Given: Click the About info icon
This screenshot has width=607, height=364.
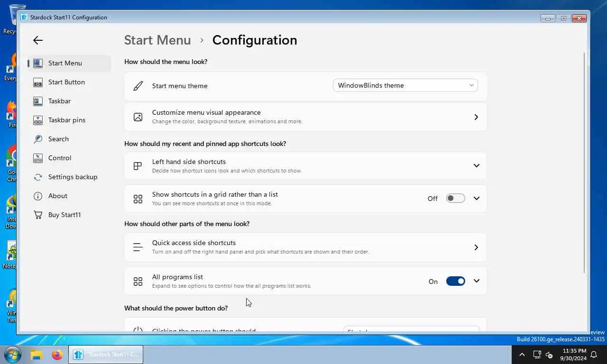Looking at the screenshot, I should click(x=38, y=196).
